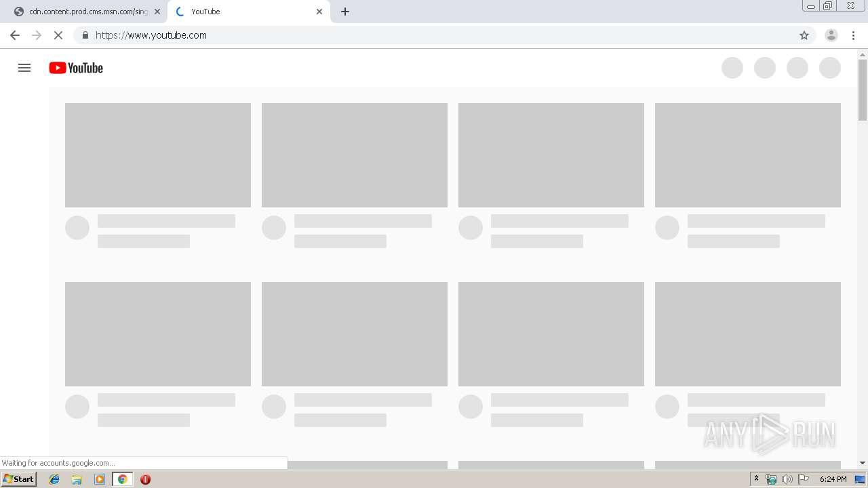Close the YouTube tab
868x488 pixels.
click(x=319, y=12)
